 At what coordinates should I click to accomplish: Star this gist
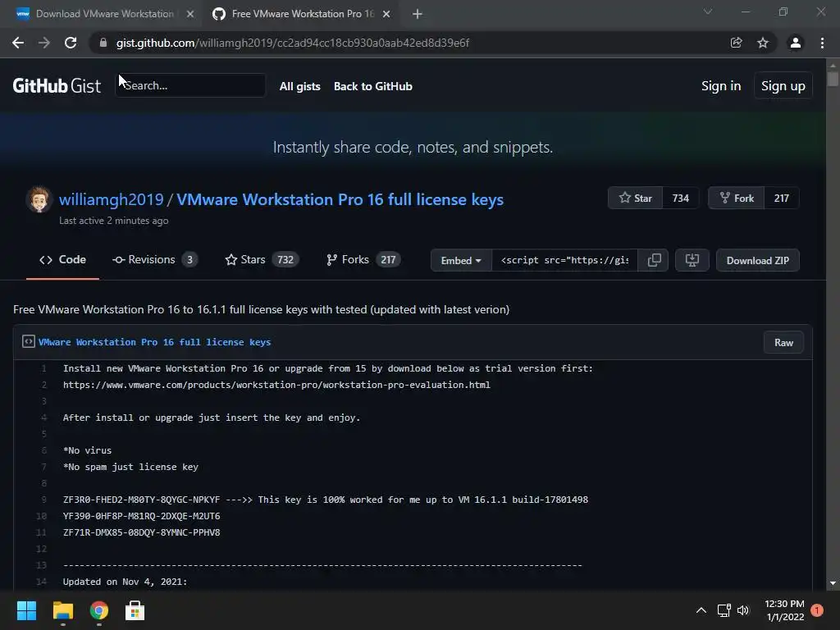click(636, 199)
